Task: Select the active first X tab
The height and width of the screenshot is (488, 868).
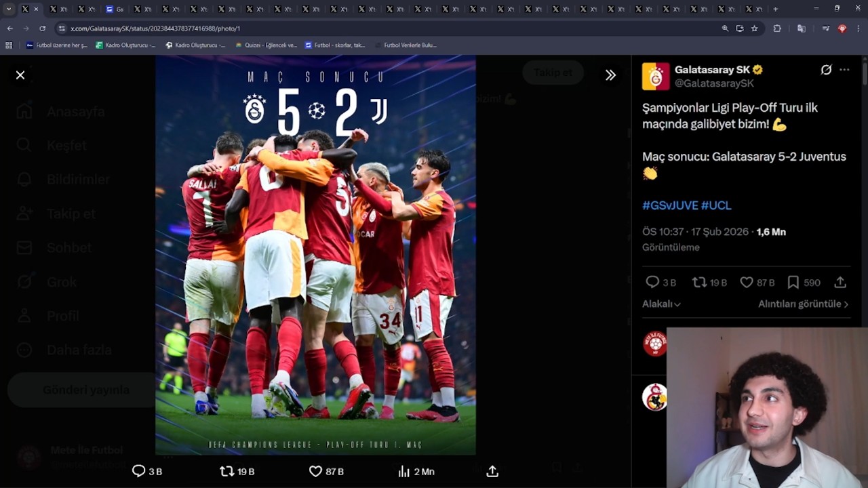Action: [x=29, y=9]
